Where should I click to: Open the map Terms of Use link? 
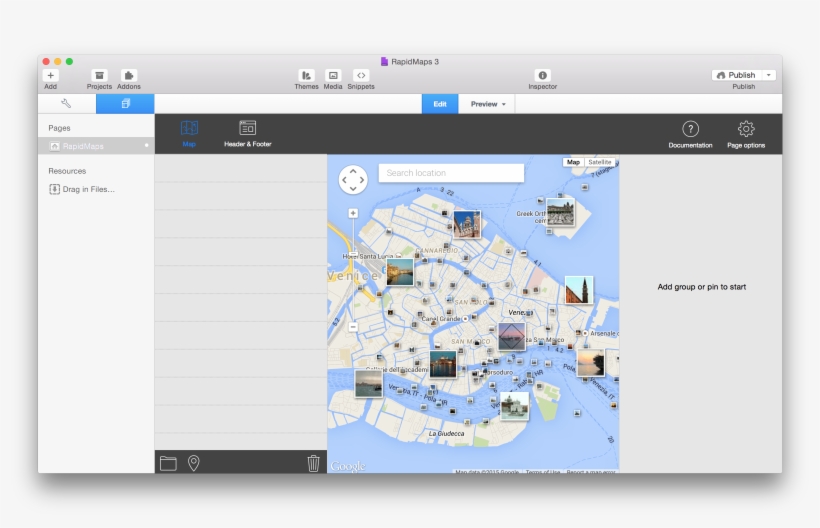pos(542,472)
